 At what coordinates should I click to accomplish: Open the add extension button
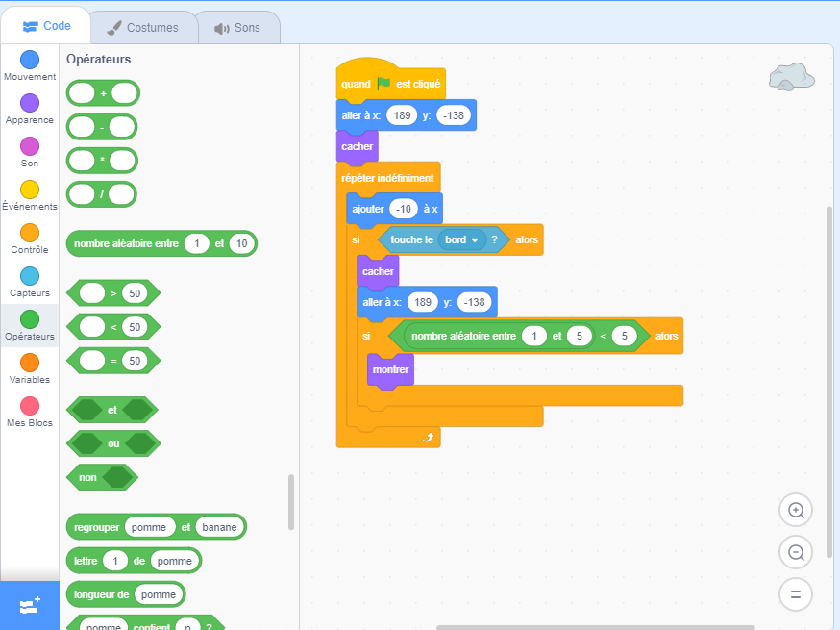coord(29,606)
